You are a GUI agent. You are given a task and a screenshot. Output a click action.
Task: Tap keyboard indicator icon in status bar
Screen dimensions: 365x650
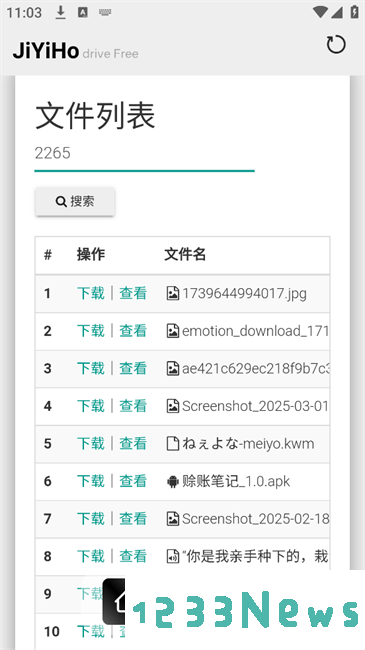pos(105,13)
